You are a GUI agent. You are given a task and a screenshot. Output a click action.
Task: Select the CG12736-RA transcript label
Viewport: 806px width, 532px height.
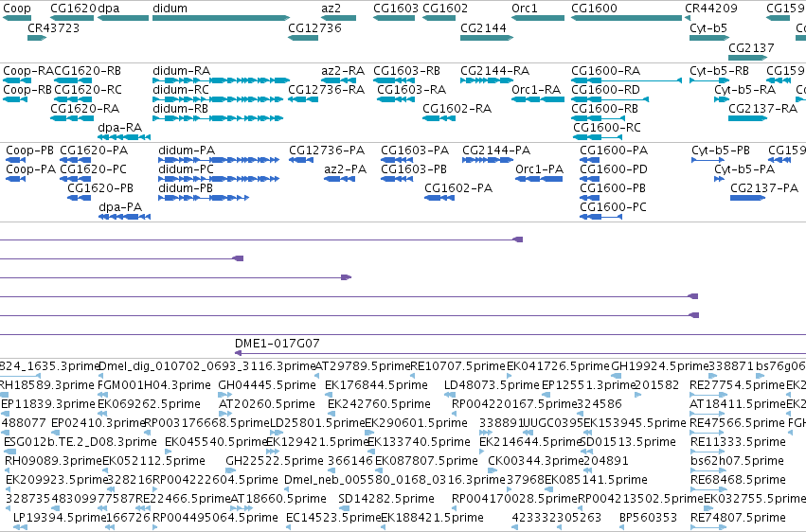click(x=326, y=90)
